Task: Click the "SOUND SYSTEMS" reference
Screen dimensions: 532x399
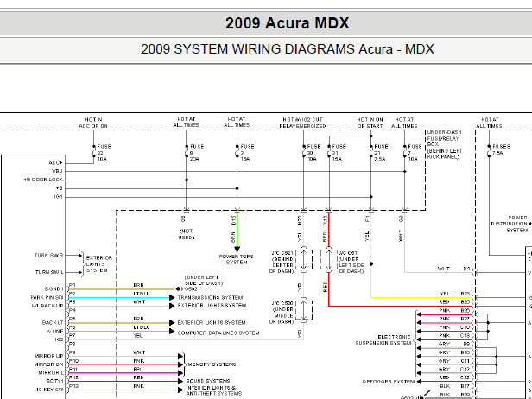Action: [208, 381]
